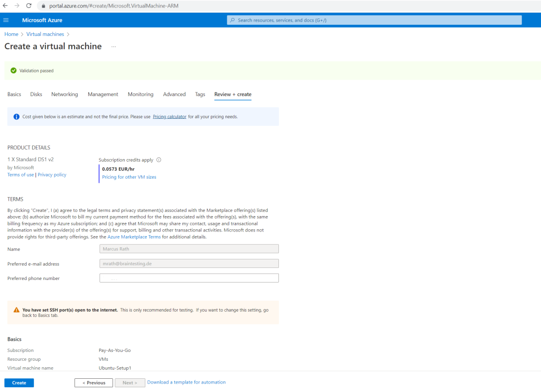Viewport: 541px width, 392px height.
Task: Open the Terms of use link
Action: tap(21, 175)
